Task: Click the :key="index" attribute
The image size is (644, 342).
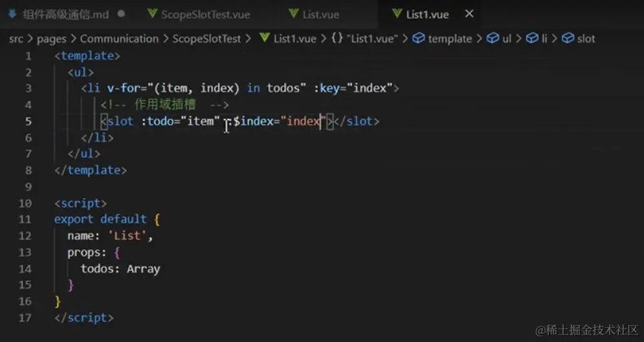Action: (353, 88)
